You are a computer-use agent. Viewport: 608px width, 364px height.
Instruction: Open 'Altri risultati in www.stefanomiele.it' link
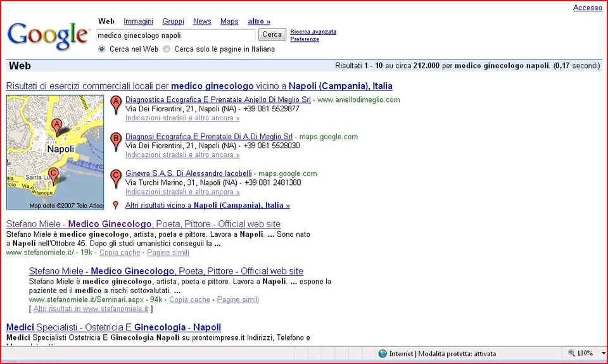[91, 309]
